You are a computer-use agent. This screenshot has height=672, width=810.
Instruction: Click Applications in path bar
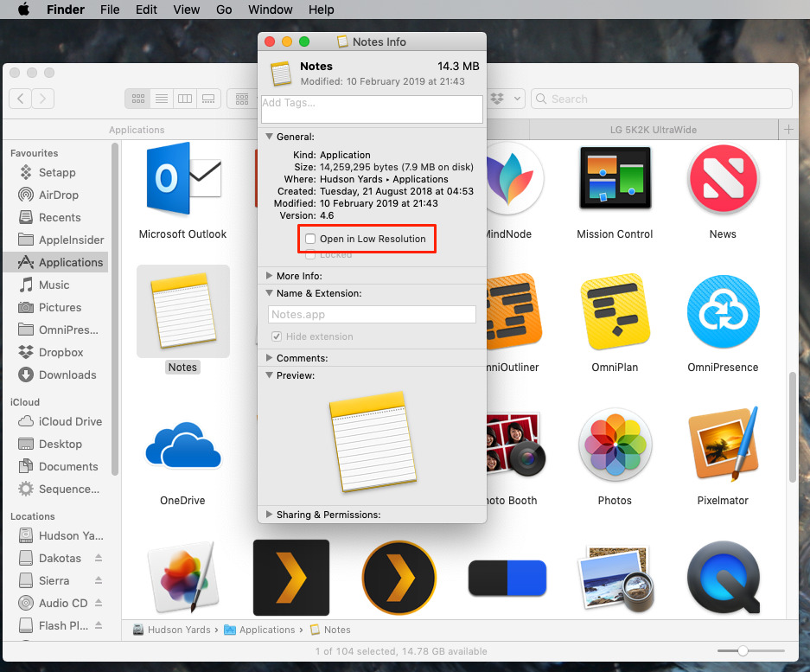[260, 630]
